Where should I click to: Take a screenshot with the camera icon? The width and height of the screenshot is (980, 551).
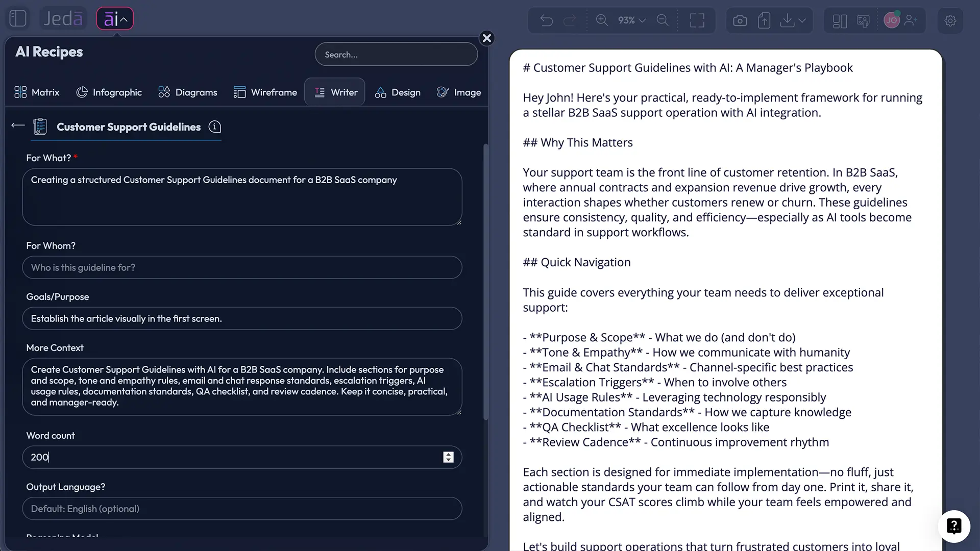click(740, 20)
